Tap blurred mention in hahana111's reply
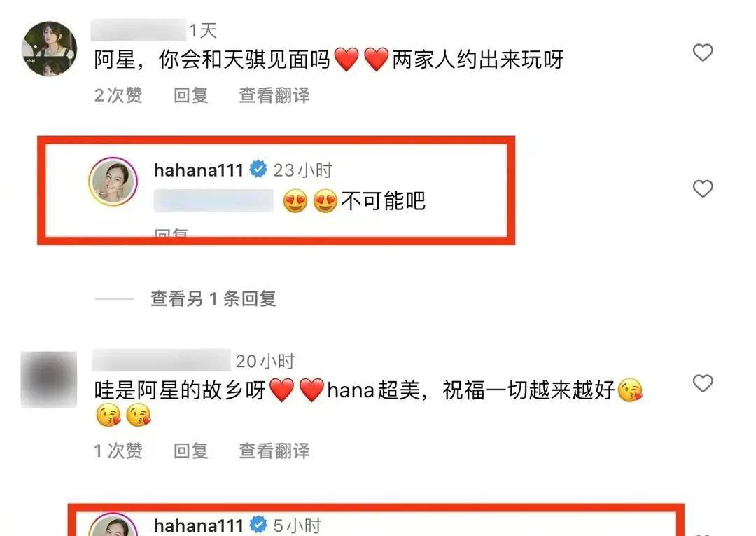756x536 pixels. (x=213, y=200)
